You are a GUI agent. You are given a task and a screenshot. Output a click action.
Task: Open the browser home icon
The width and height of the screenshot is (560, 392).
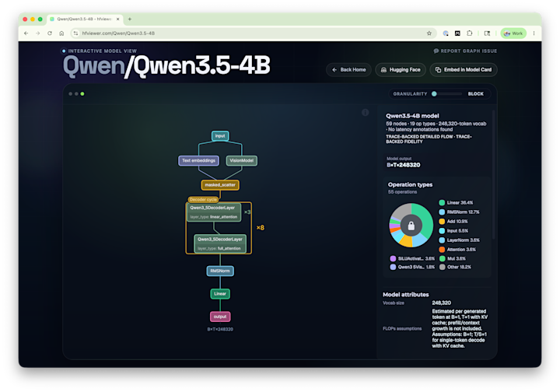[61, 33]
